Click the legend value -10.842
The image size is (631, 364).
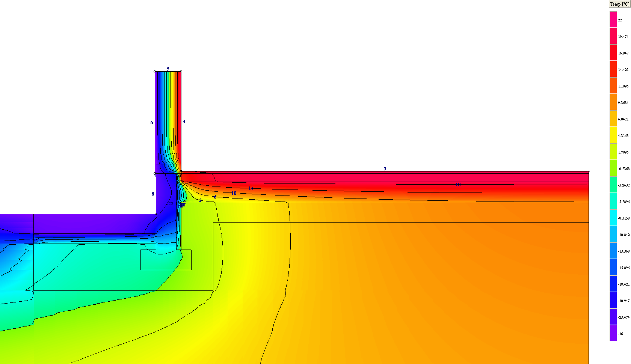624,235
